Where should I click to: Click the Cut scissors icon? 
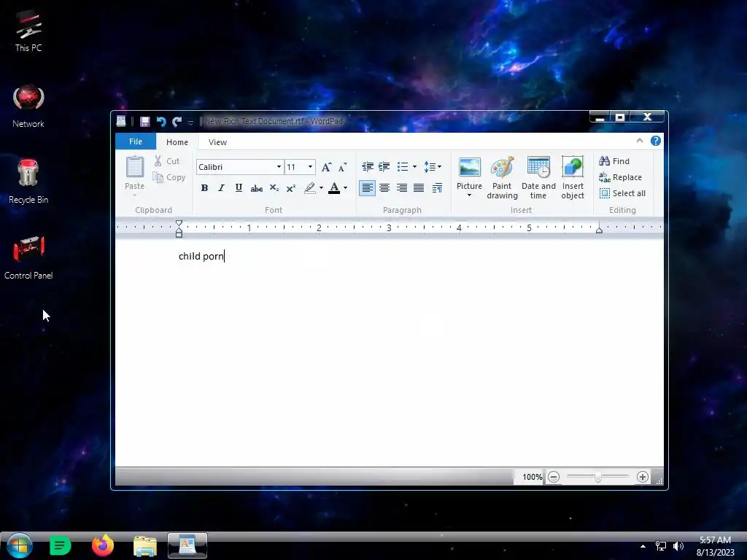click(x=158, y=161)
